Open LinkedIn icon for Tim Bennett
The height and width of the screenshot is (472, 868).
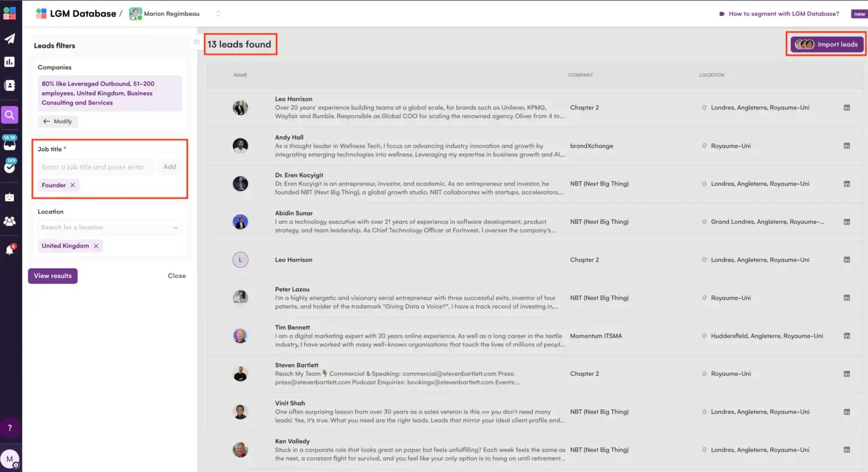coord(847,336)
